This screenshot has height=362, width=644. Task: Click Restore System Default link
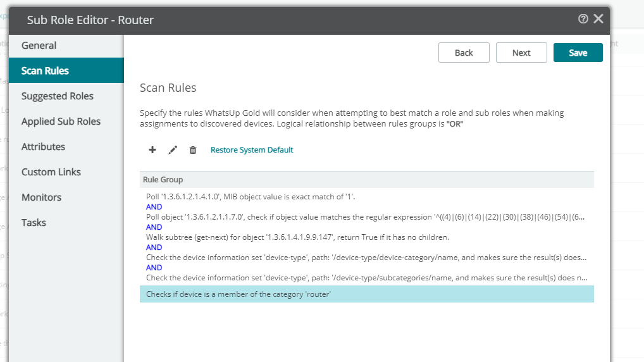[x=252, y=150]
